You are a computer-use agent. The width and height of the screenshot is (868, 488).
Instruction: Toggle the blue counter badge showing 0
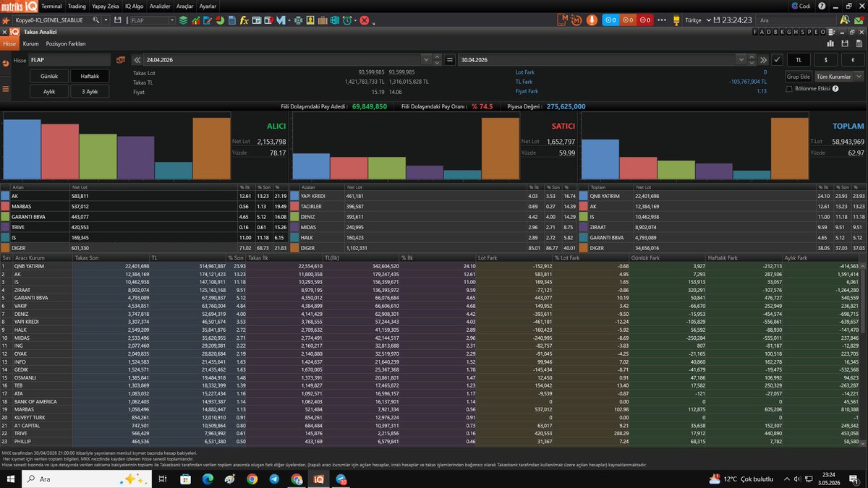pos(611,20)
